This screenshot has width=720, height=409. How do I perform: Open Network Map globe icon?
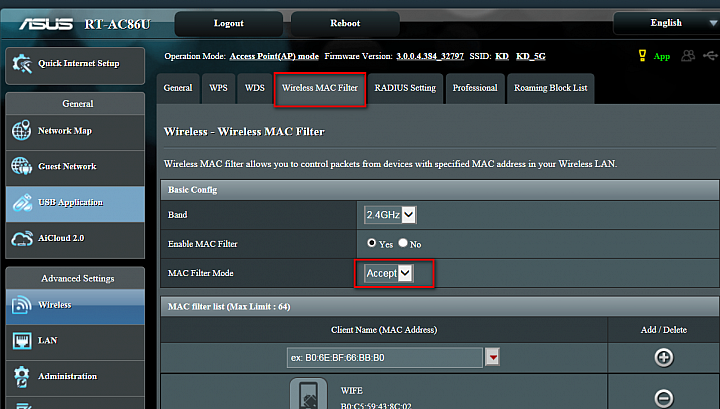click(x=22, y=130)
